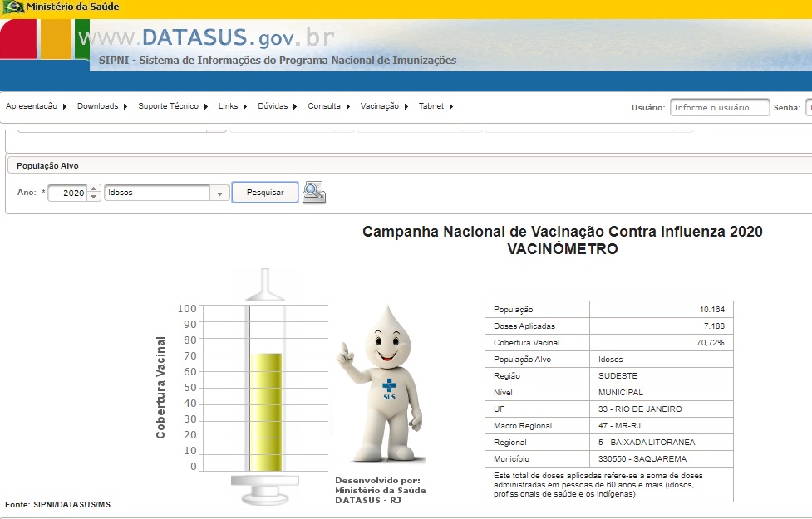Image resolution: width=812 pixels, height=519 pixels.
Task: Open the Suporte Técnico menu
Action: 173,106
